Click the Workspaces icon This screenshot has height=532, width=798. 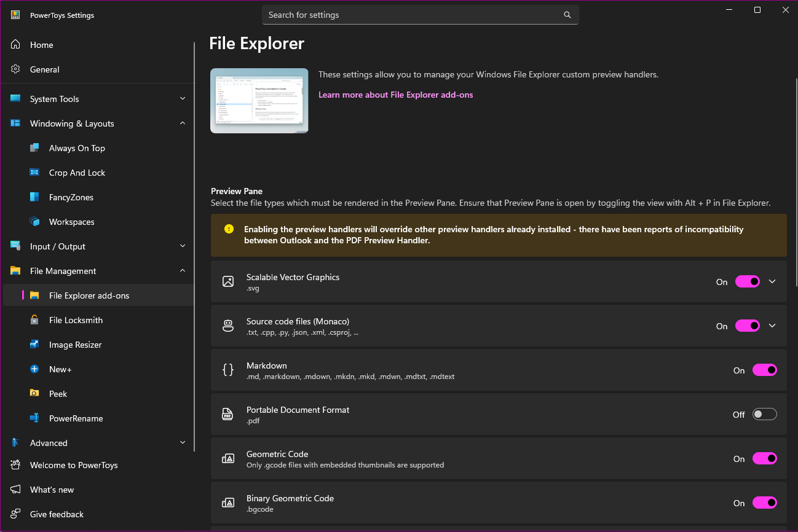pos(35,222)
